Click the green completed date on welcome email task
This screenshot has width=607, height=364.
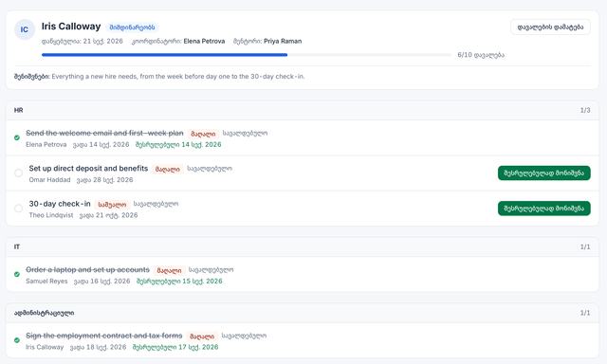[178, 145]
